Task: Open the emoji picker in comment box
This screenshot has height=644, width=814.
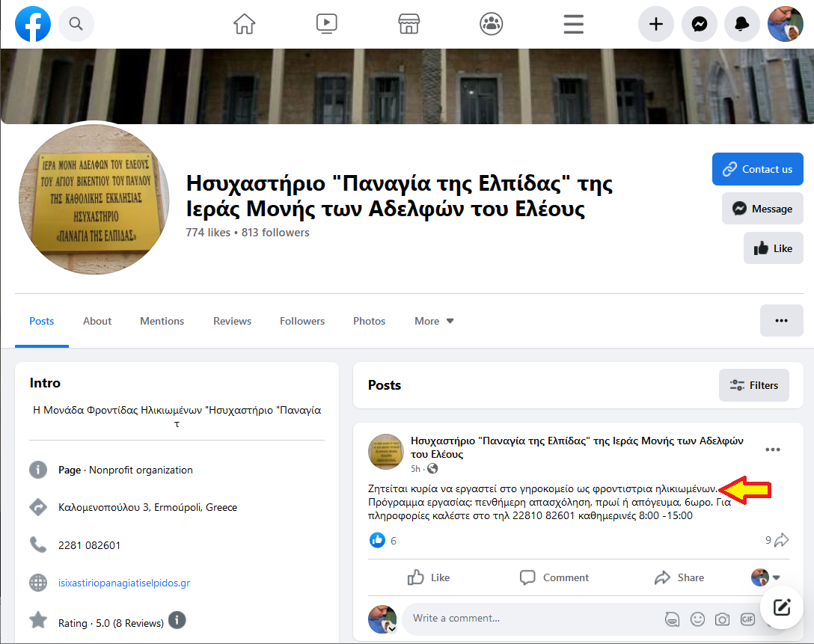Action: tap(697, 619)
